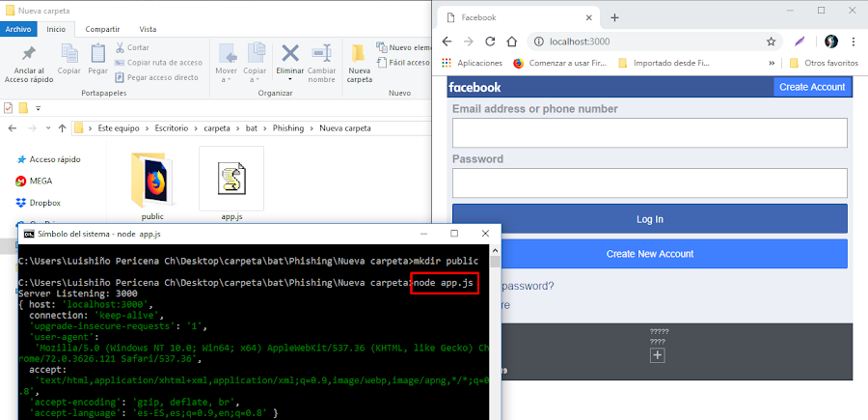Viewport: 868px width, 420px height.
Task: Select Cortar scissors command
Action: [x=132, y=47]
